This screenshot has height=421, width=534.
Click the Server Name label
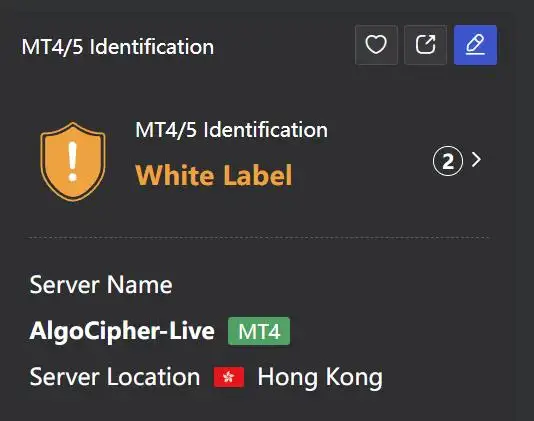(101, 285)
